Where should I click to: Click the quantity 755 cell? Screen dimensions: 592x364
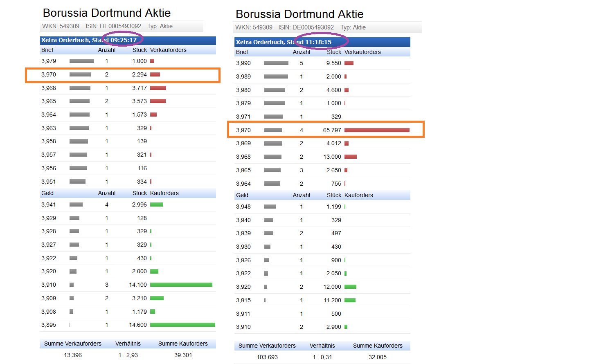click(336, 184)
